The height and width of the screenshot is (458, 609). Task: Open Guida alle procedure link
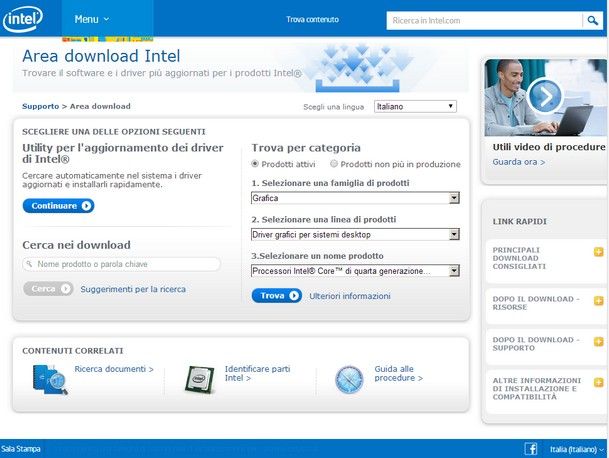(x=398, y=373)
